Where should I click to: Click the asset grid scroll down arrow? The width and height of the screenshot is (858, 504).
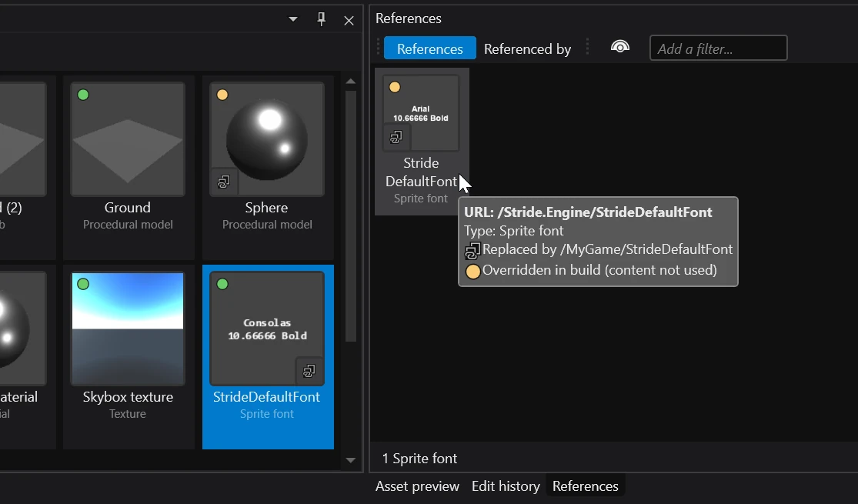tap(351, 460)
